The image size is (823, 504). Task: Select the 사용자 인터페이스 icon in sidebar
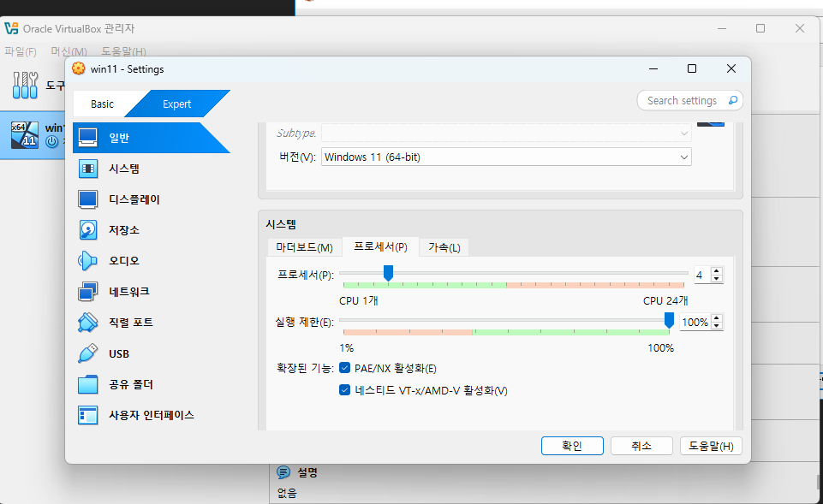tap(87, 415)
